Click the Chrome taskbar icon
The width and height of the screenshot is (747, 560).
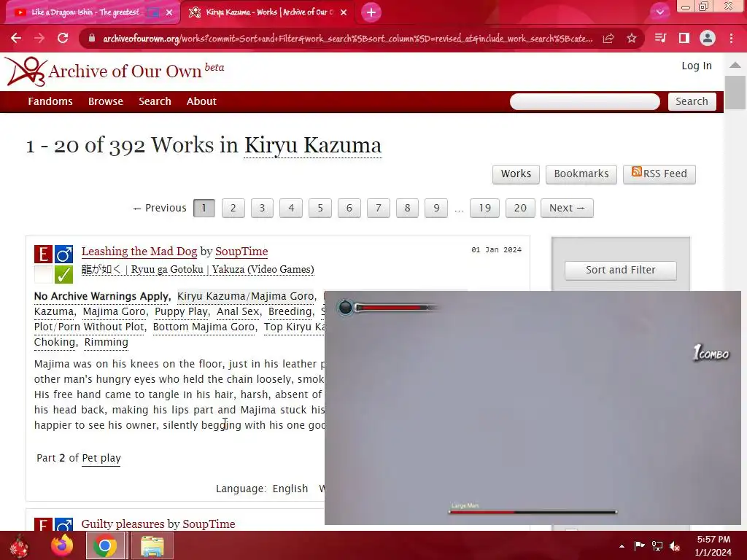coord(105,545)
